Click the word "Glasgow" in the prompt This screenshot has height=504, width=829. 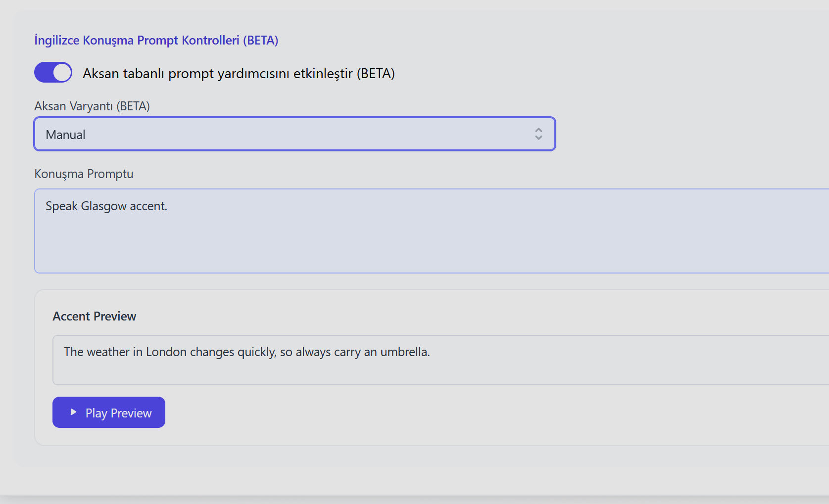pyautogui.click(x=103, y=206)
